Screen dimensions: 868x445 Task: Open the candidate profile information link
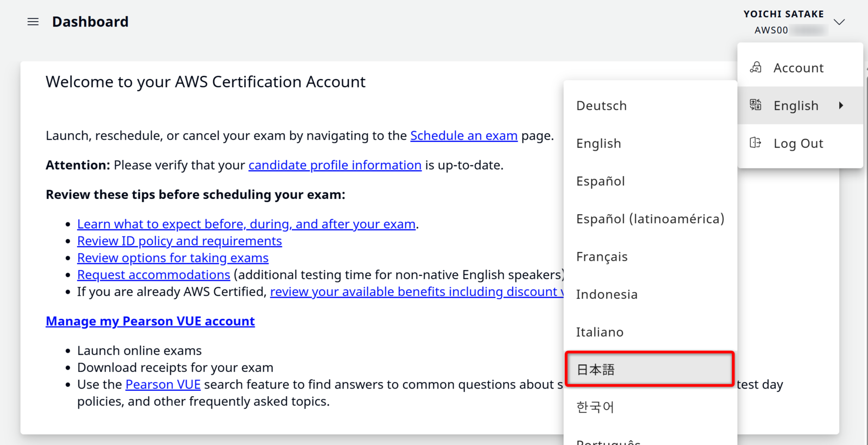pyautogui.click(x=335, y=165)
